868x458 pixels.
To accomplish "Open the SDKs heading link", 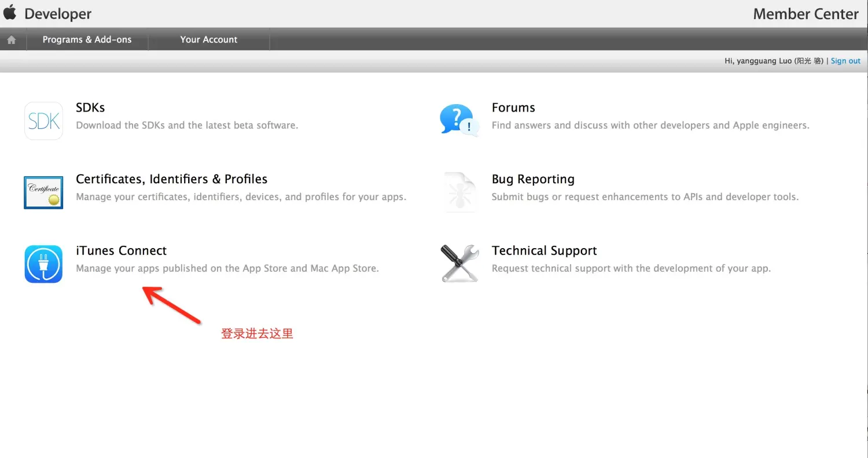I will coord(90,108).
